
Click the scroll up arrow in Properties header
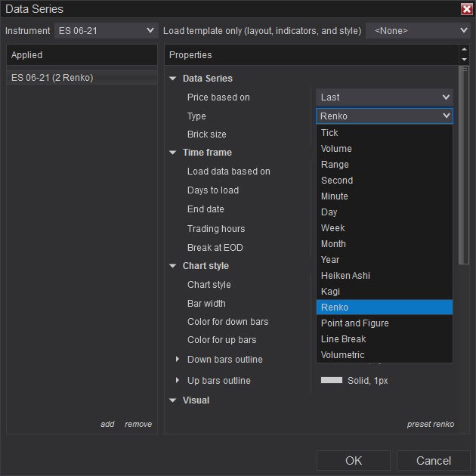coord(464,49)
